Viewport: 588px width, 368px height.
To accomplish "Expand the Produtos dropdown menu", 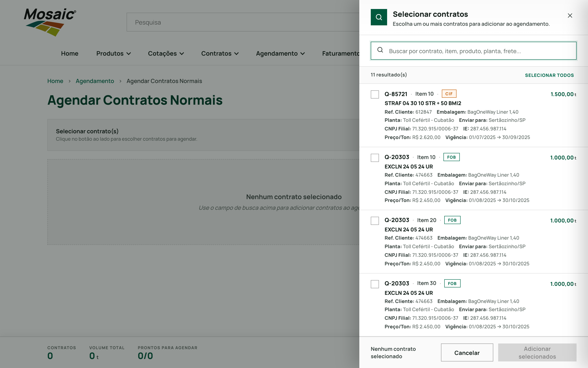I will pos(114,53).
